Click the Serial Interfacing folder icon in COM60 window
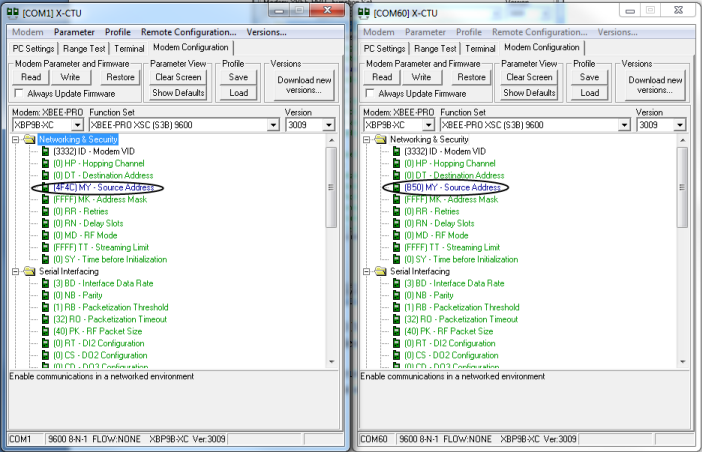Screen dimensions: 702x452 click(380, 271)
